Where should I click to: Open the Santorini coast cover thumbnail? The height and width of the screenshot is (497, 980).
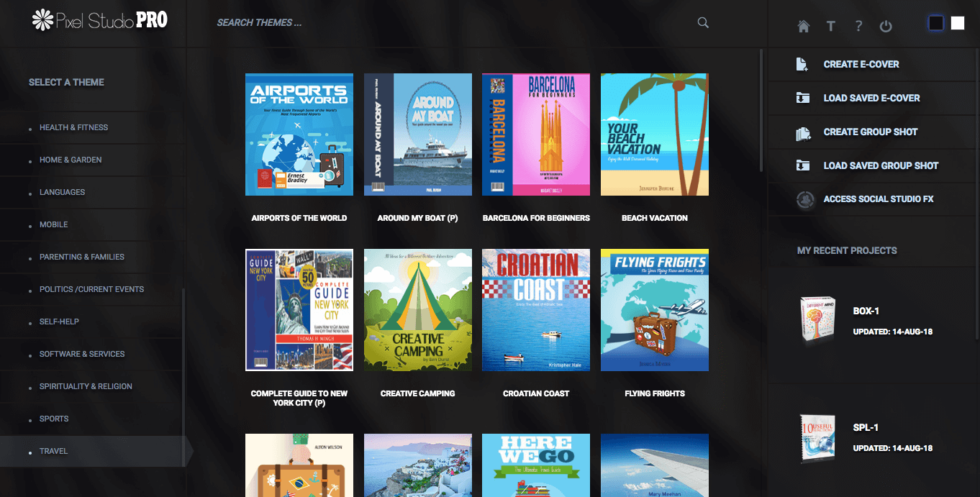pyautogui.click(x=418, y=465)
